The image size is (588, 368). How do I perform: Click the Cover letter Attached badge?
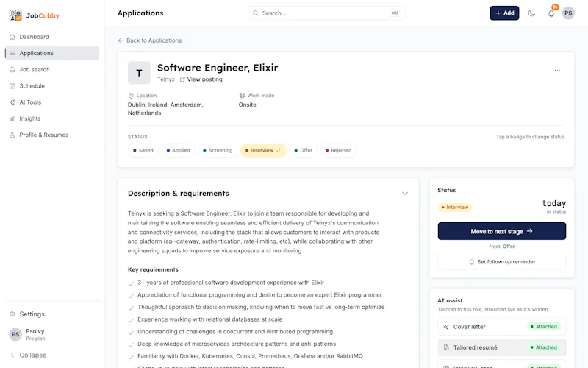click(543, 327)
